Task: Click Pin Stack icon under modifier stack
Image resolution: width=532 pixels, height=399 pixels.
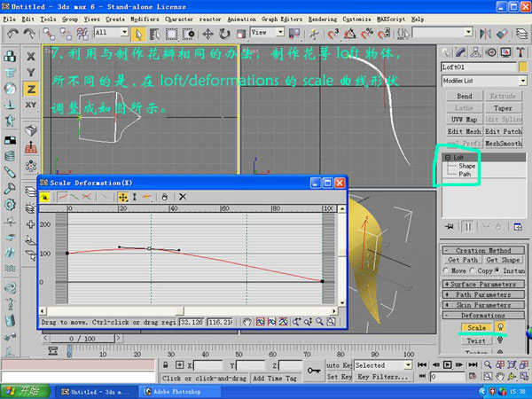Action: [450, 227]
